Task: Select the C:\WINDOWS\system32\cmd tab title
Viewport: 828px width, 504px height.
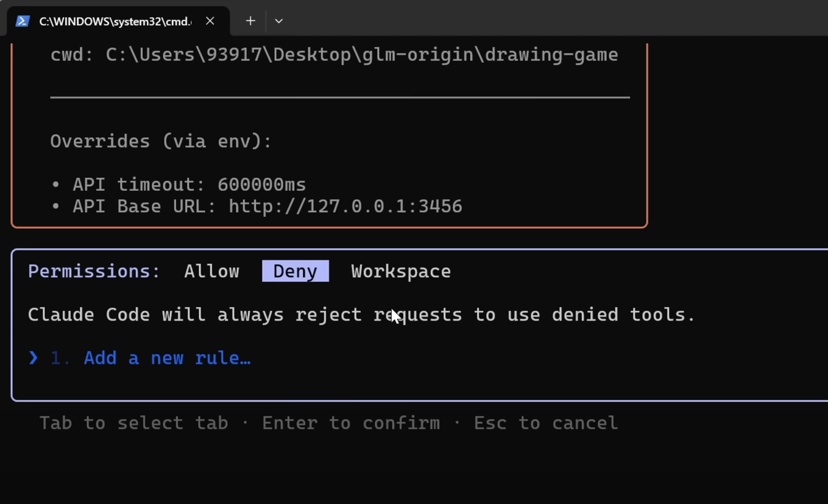Action: tap(115, 22)
